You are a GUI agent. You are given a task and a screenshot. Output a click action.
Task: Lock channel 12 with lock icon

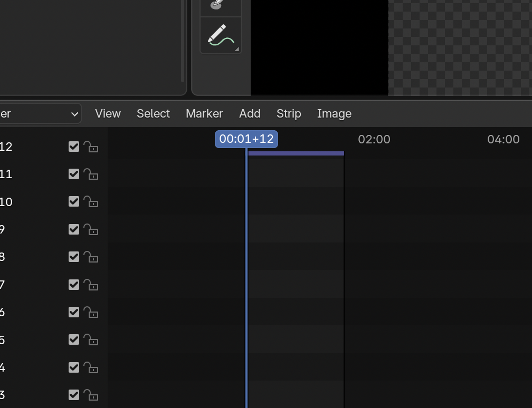coord(91,147)
